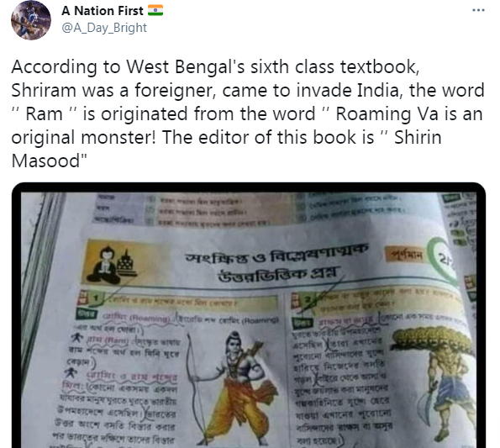Open the A Nation First display name
The width and height of the screenshot is (500, 448).
point(103,11)
